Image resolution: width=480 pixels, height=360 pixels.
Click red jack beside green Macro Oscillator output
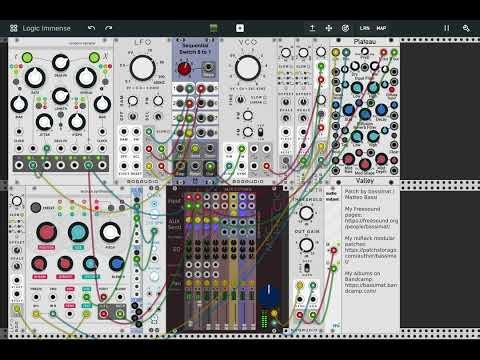click(104, 314)
